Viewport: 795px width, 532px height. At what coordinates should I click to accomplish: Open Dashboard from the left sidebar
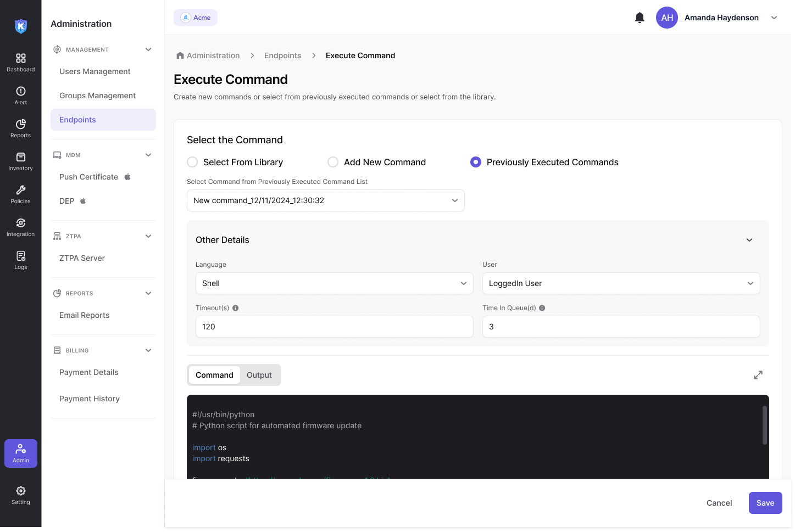click(20, 62)
